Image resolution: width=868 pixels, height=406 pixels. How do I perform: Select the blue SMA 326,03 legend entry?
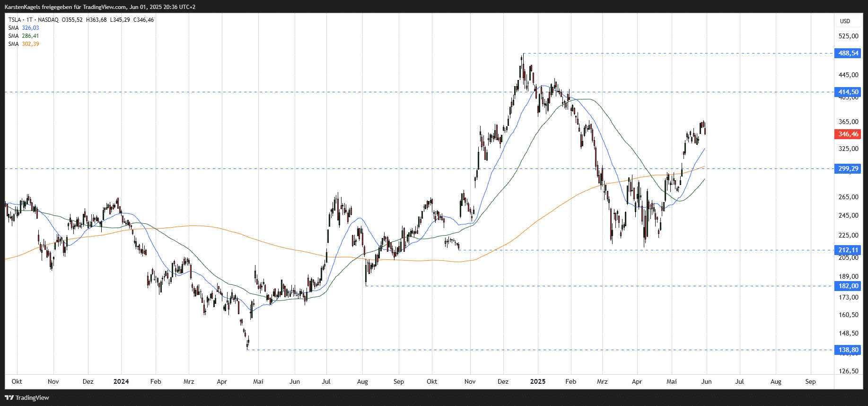(x=24, y=28)
